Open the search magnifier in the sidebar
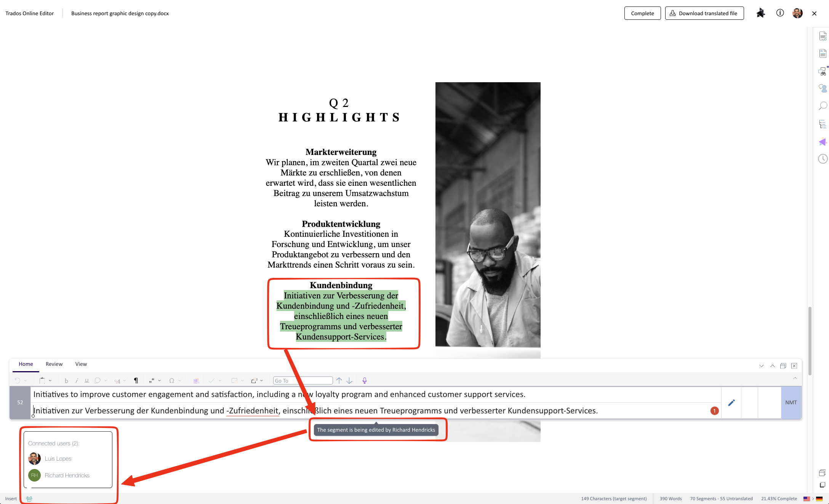The height and width of the screenshot is (504, 829). (823, 106)
